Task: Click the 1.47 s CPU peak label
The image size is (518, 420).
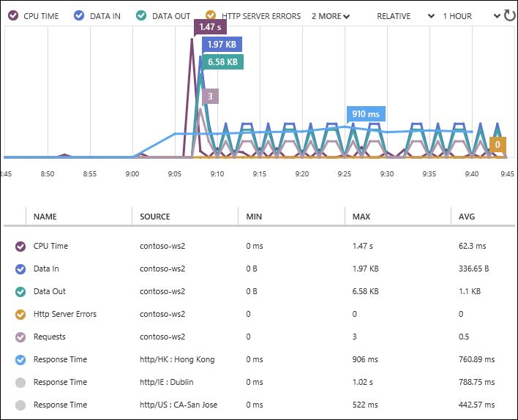Action: click(209, 27)
